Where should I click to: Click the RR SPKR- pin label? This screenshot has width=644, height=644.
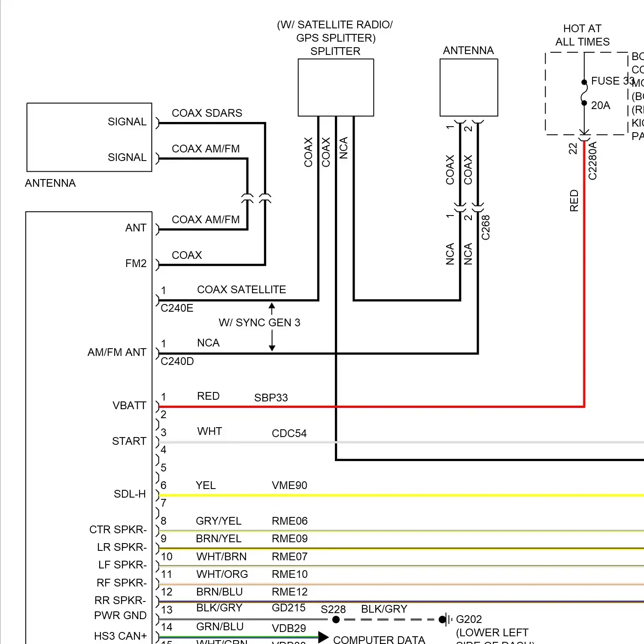[121, 600]
